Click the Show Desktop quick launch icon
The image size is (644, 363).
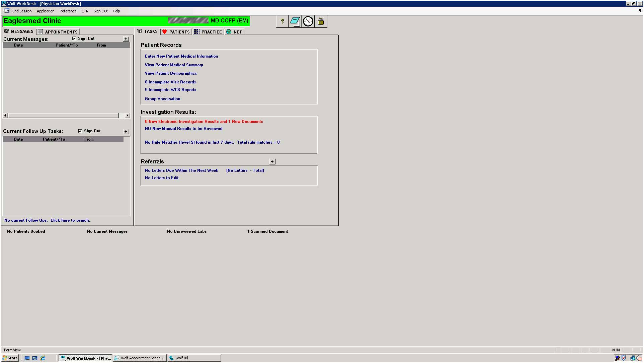27,358
